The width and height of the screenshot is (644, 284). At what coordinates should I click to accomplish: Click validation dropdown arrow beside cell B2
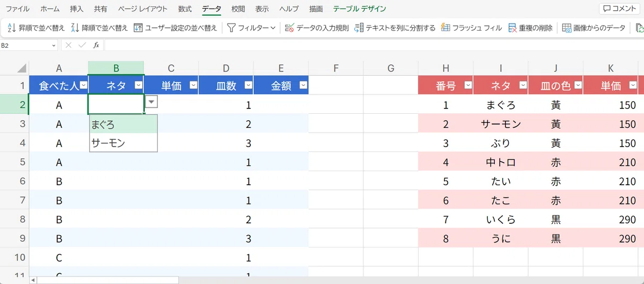tap(152, 102)
